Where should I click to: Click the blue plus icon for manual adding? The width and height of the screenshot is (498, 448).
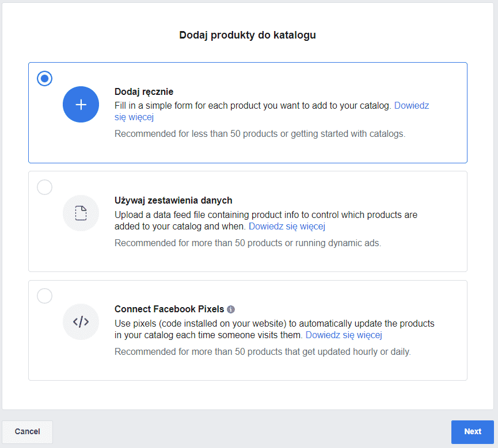tap(81, 104)
